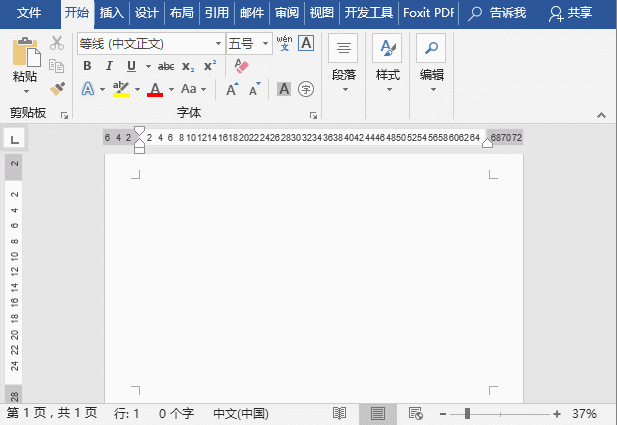Switch to Web Layout view
617x425 pixels.
[x=416, y=414]
